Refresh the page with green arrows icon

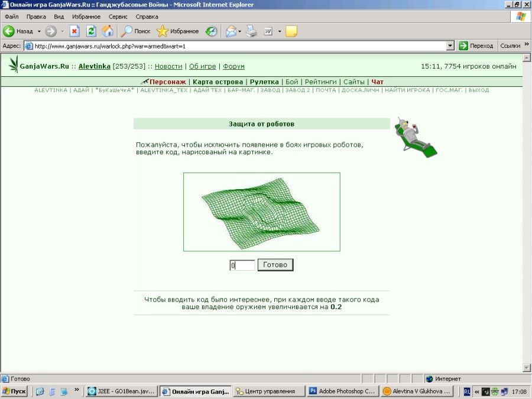pos(91,31)
